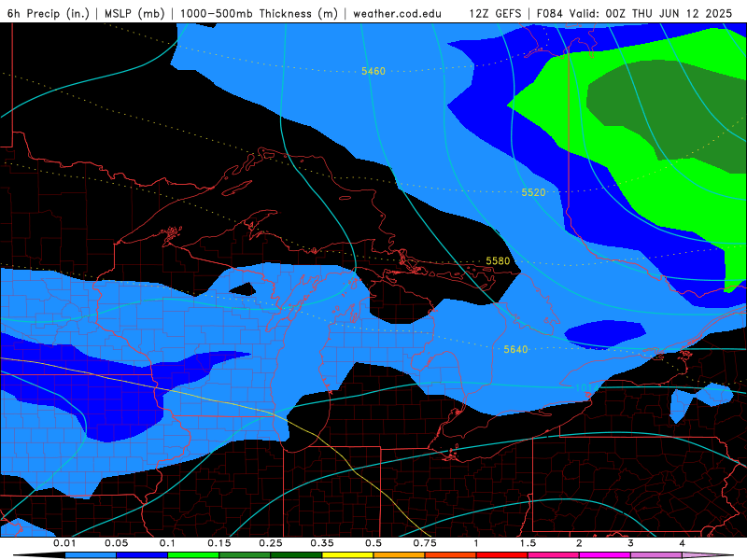Screen dimensions: 747x560
Task: Click the 'MSLP (mb)' header label
Action: coord(134,13)
